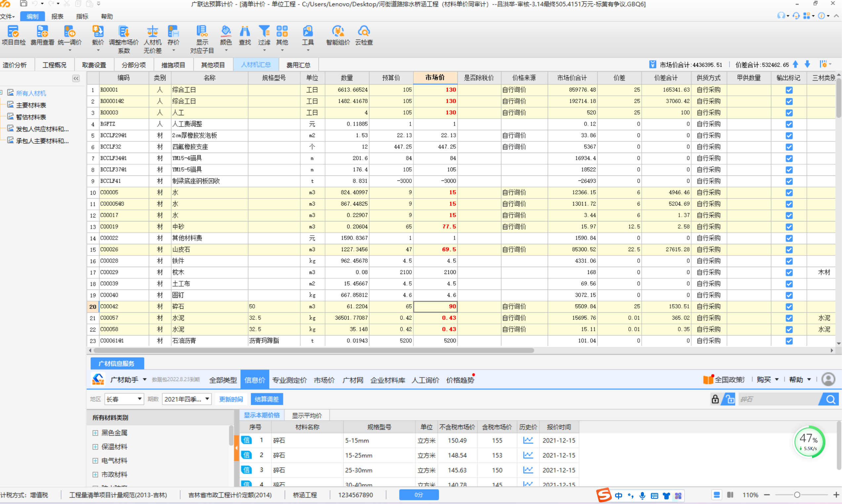Click the black lock icon in 广材 panel

715,399
